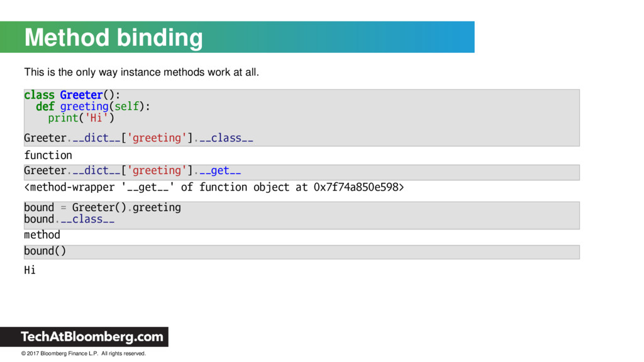Click the Greeter.__dict__ __class__ expression

(138, 138)
